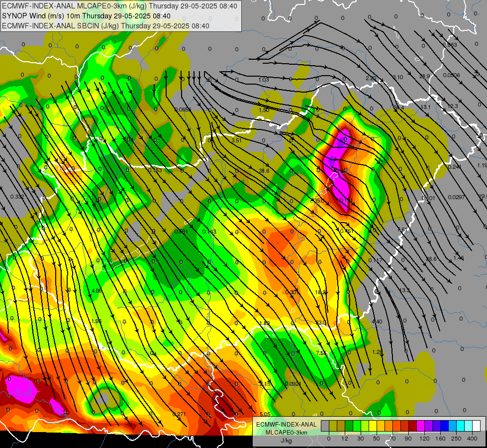Viewport: 487px width, 448px height.
Task: Click the legend scale label 50
Action: click(x=377, y=439)
